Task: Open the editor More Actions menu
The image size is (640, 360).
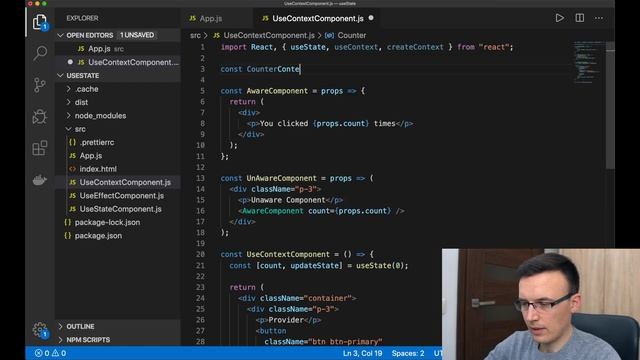Action: (599, 18)
